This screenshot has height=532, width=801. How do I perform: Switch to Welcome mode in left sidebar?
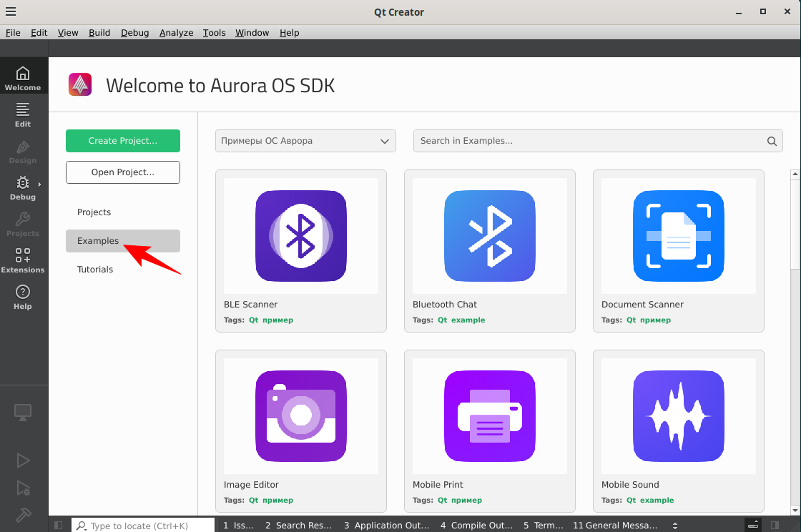(x=23, y=78)
